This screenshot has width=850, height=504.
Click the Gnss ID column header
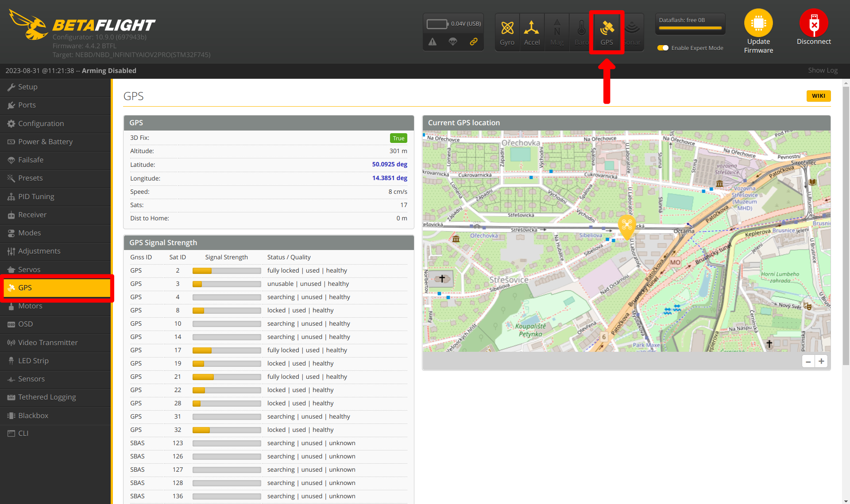pos(141,257)
